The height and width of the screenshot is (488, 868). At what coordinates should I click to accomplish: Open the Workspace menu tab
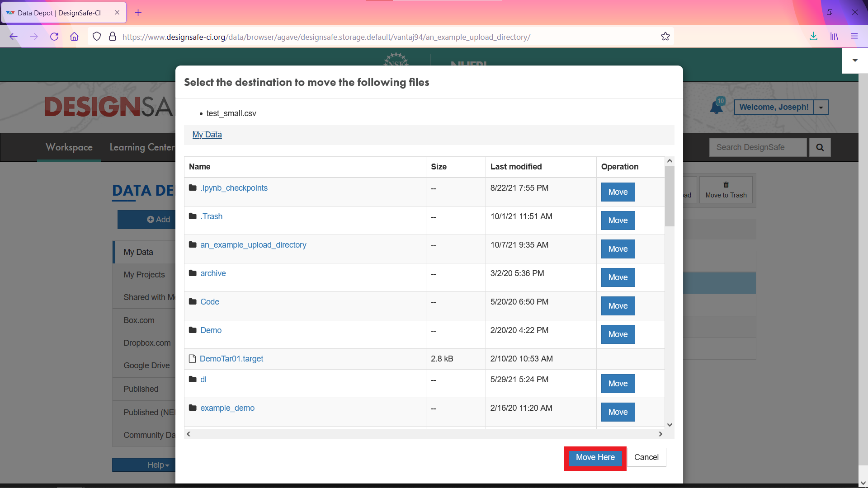click(x=69, y=147)
